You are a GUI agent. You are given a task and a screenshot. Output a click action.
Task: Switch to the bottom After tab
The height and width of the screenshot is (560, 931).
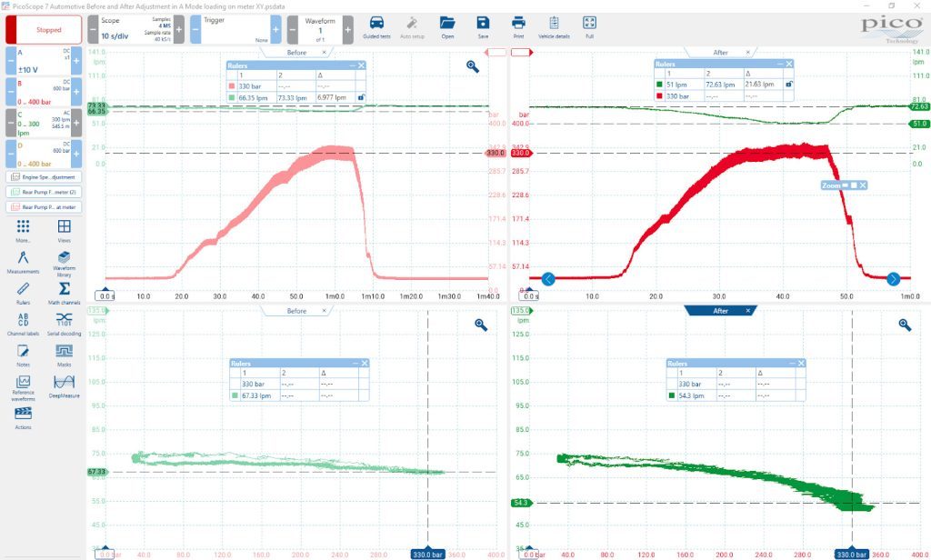[x=720, y=311]
